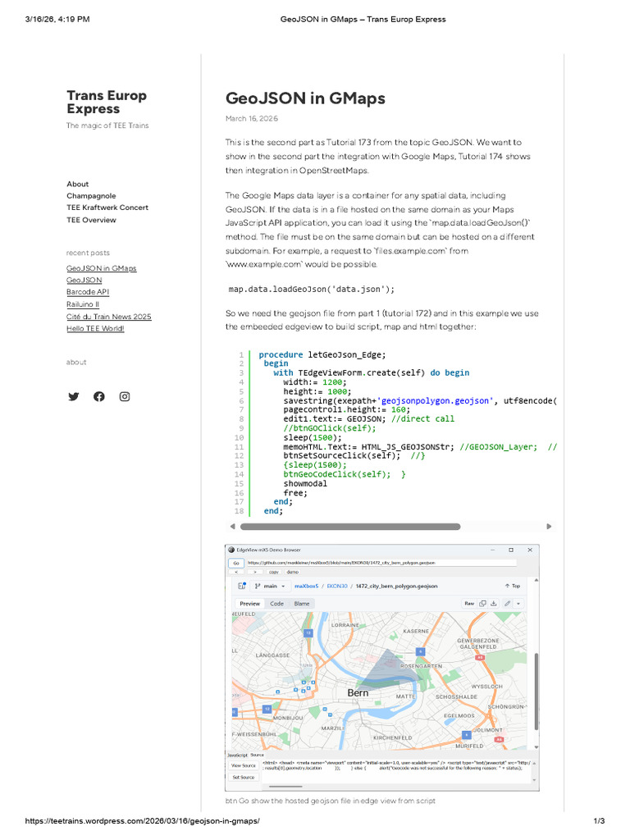Click the code block's left scroll arrow
The height and width of the screenshot is (840, 630).
pos(232,527)
